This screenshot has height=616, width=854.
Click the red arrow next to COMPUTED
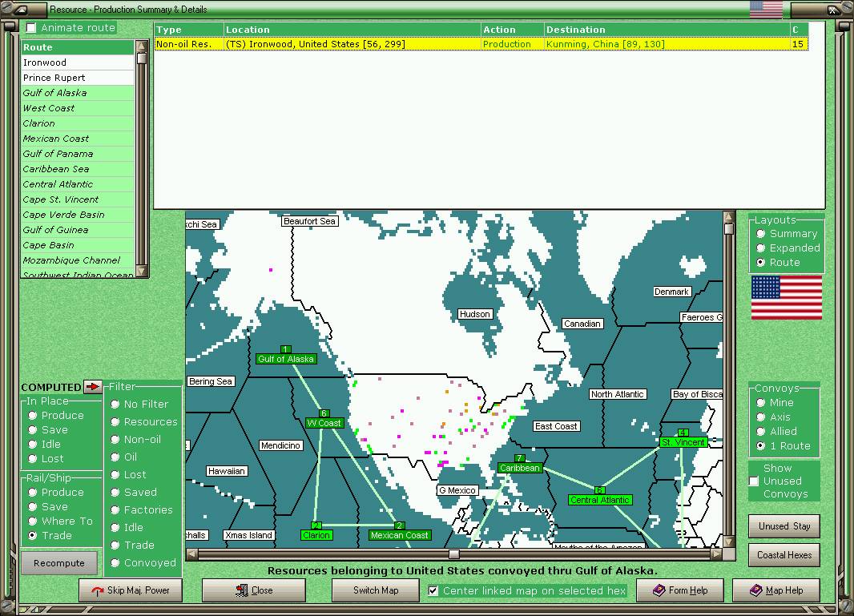point(93,387)
